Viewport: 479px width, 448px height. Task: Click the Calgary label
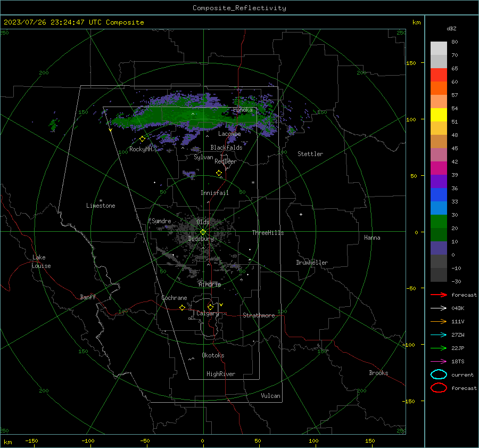(208, 313)
